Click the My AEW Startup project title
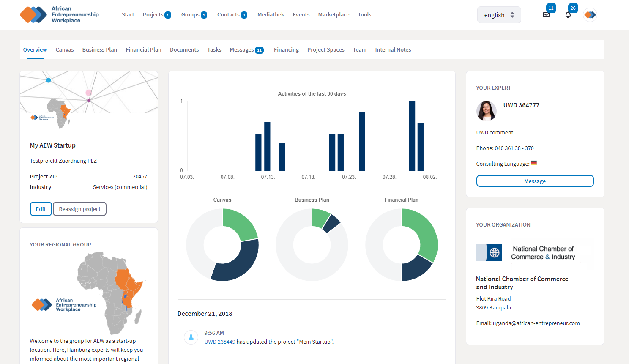629x364 pixels. pos(53,145)
